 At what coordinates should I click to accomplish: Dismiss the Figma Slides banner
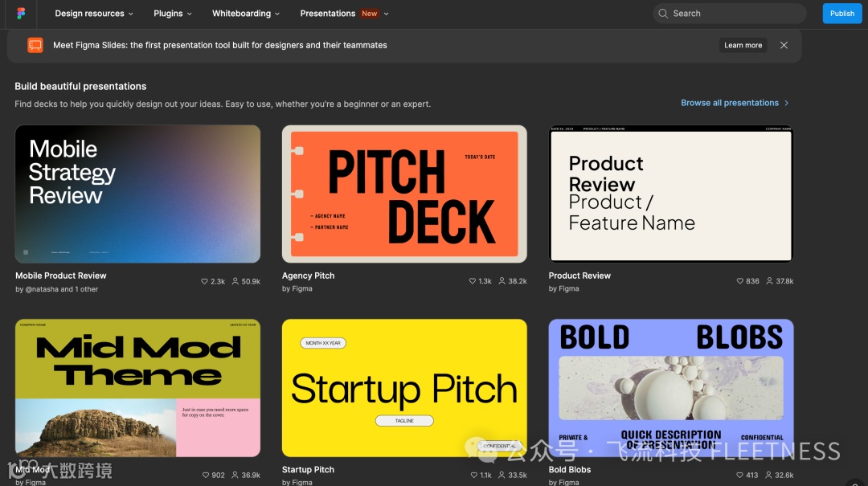click(784, 46)
